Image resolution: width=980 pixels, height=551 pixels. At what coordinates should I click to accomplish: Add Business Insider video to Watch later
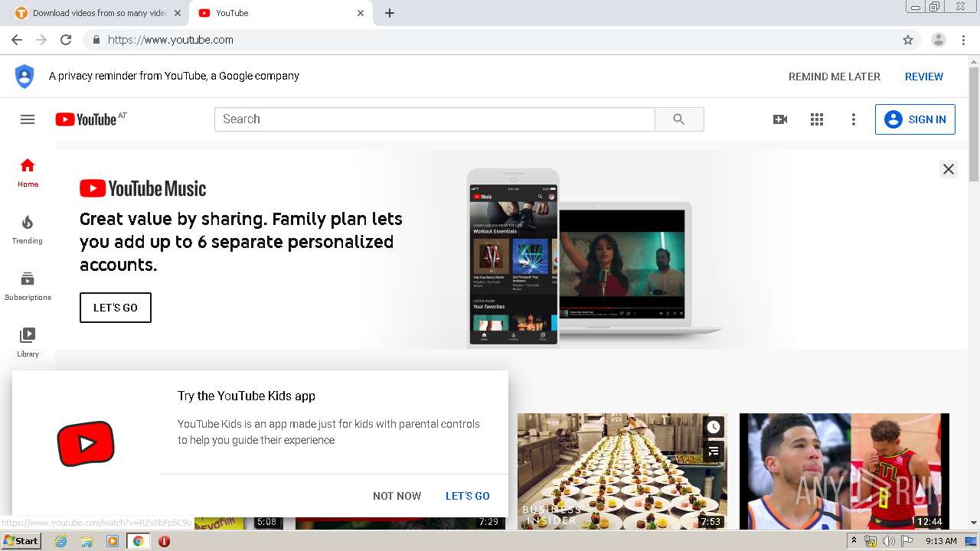[714, 427]
